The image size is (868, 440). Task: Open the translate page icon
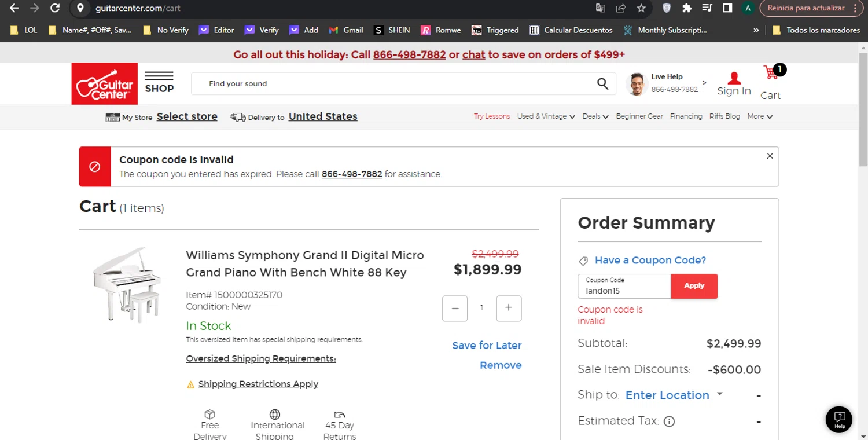pos(601,8)
